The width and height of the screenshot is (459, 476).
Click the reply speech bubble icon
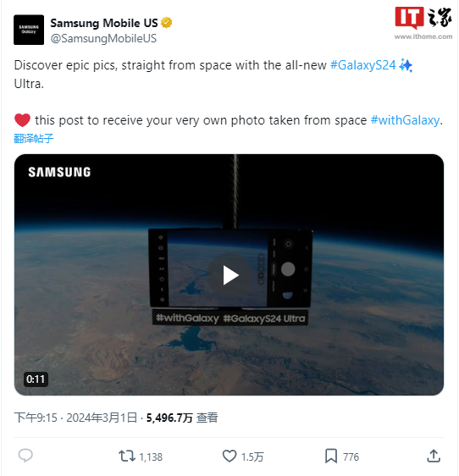(x=25, y=456)
